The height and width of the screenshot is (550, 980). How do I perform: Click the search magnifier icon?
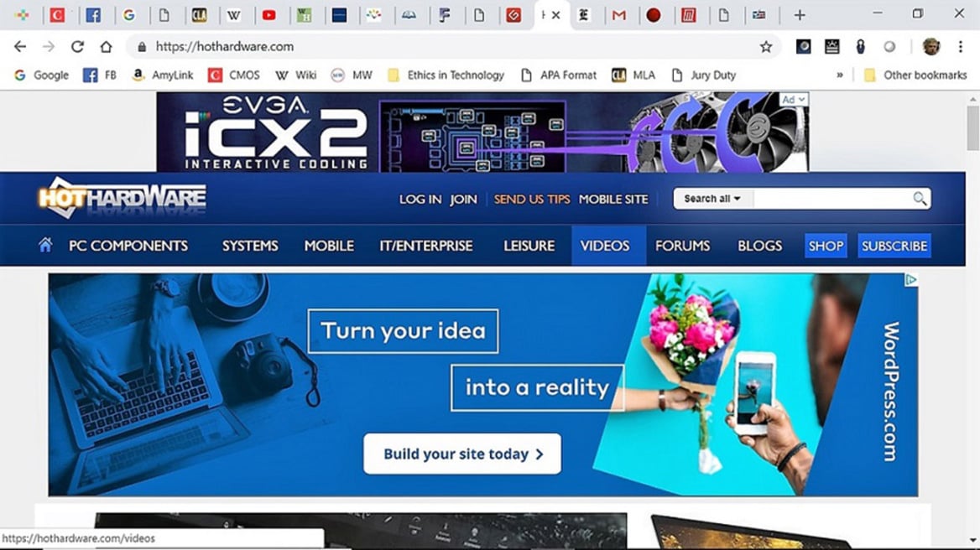(x=920, y=199)
